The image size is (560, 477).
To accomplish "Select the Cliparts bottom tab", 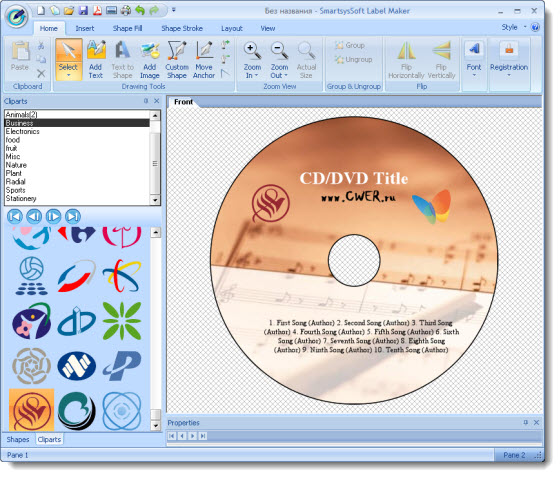I will [x=49, y=440].
